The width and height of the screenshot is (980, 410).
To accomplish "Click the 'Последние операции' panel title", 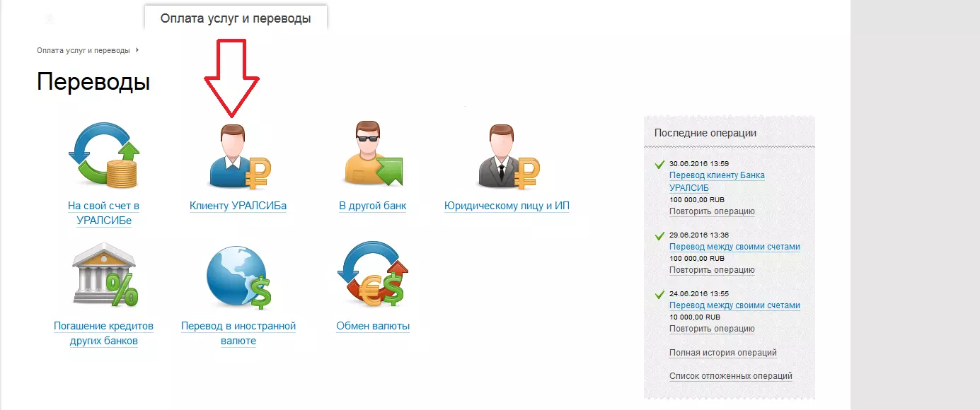I will click(x=705, y=133).
